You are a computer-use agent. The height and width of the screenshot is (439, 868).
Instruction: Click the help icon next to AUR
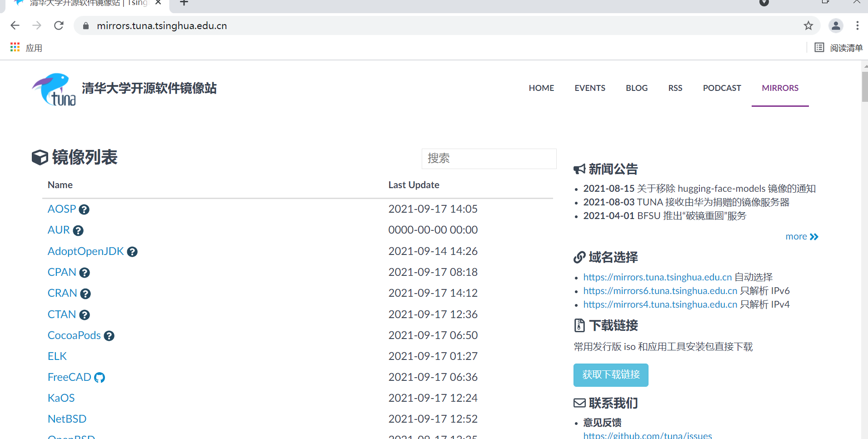pyautogui.click(x=78, y=231)
